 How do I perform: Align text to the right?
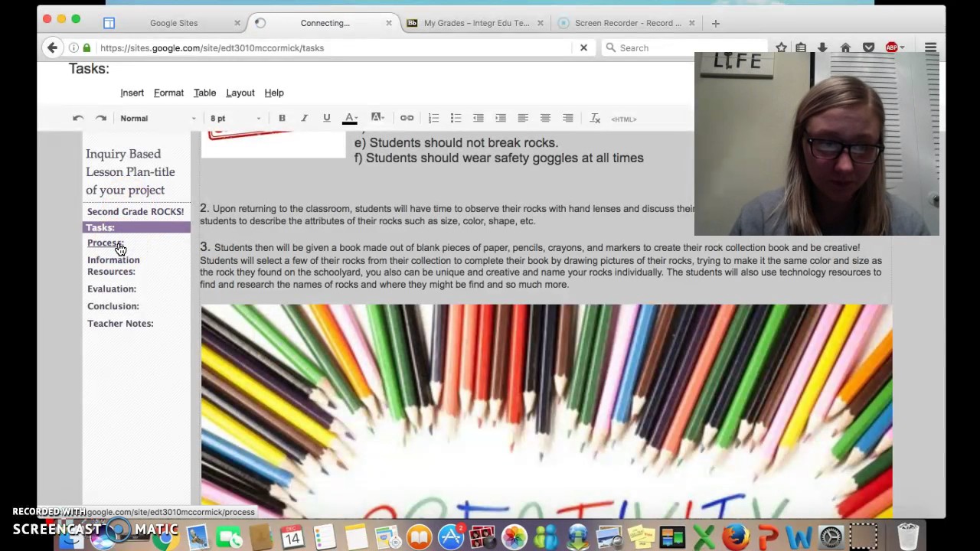tap(568, 119)
